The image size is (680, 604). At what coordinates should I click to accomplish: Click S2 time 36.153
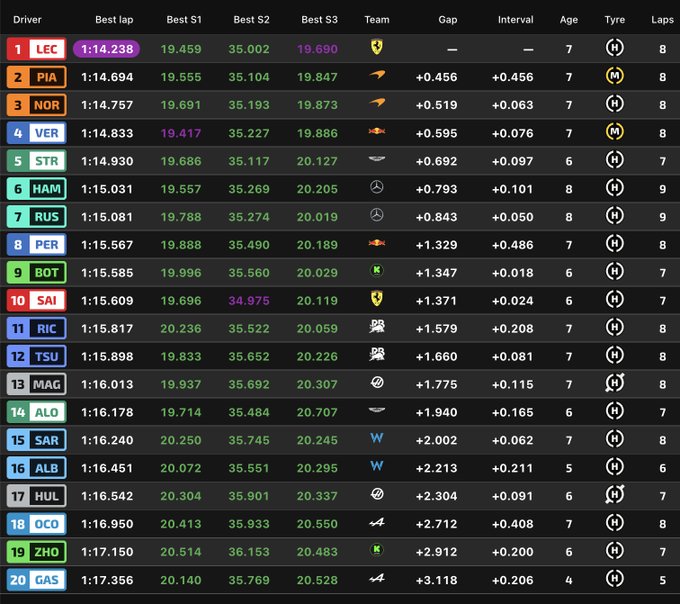[x=249, y=552]
